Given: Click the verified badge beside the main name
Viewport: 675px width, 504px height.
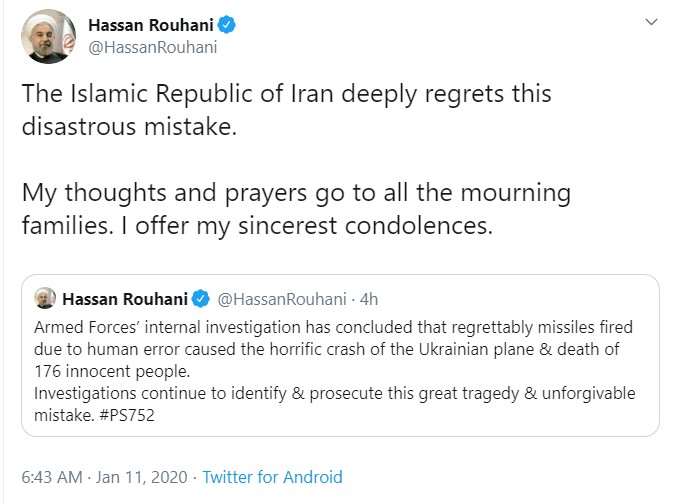Looking at the screenshot, I should coord(227,25).
